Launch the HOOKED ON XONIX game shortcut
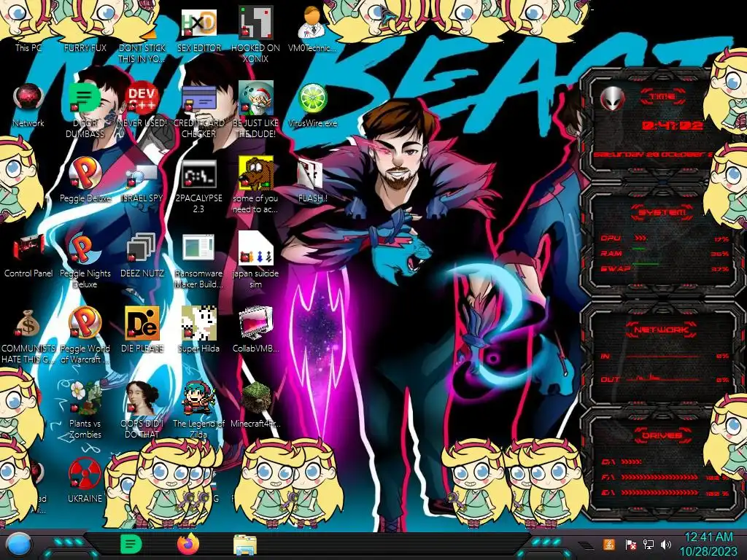747x560 pixels. (x=255, y=23)
